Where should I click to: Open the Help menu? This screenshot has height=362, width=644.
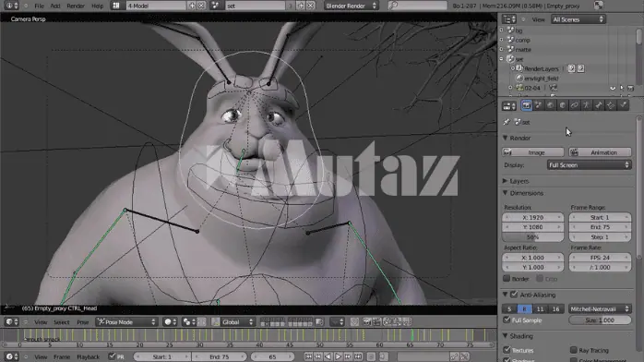pos(98,6)
